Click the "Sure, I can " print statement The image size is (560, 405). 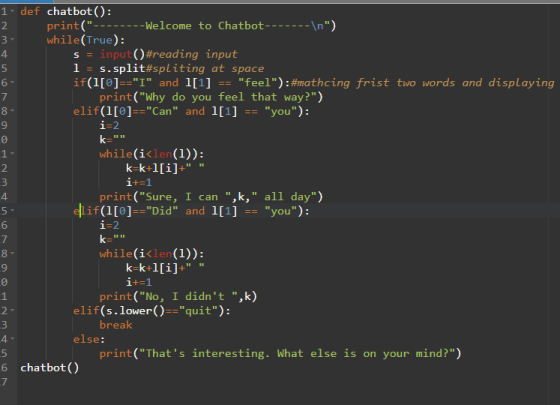[211, 197]
